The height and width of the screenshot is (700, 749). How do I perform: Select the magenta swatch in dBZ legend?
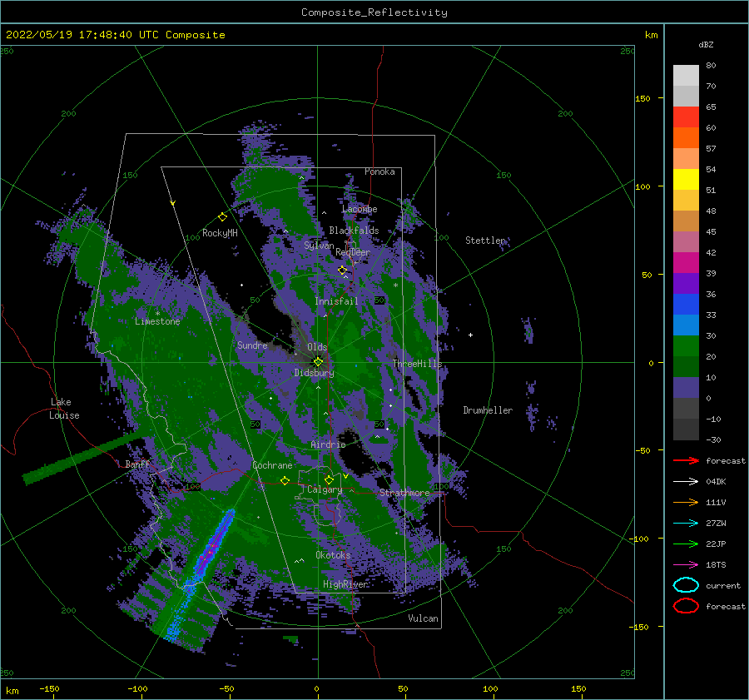[686, 262]
